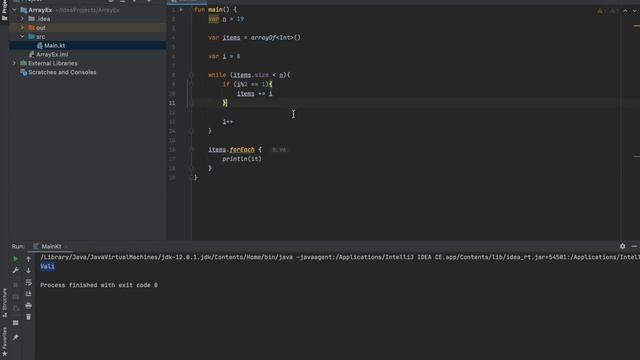This screenshot has height=360, width=640.
Task: Select ArrayEx.iml file in tree
Action: [x=52, y=54]
